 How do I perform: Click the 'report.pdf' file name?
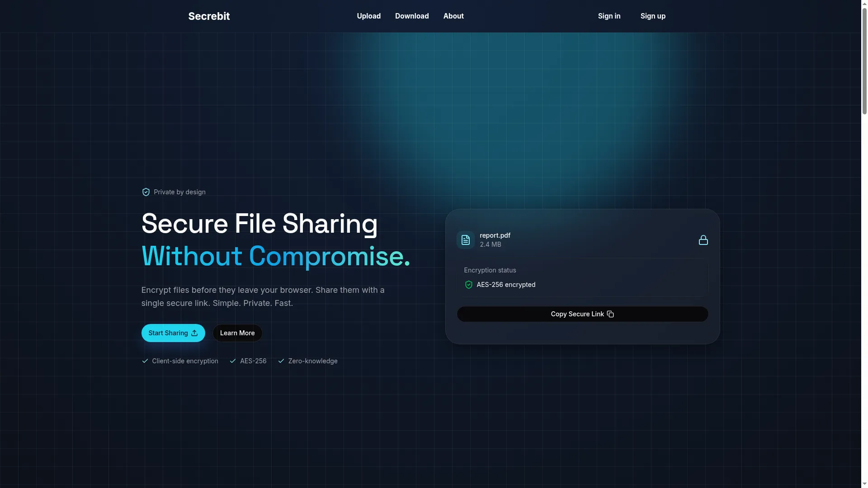tap(495, 235)
